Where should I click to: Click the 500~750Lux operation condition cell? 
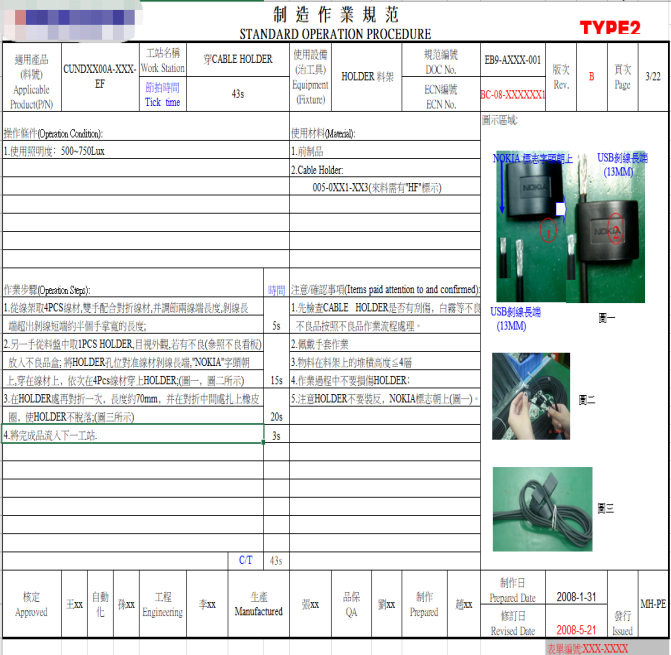[x=145, y=151]
